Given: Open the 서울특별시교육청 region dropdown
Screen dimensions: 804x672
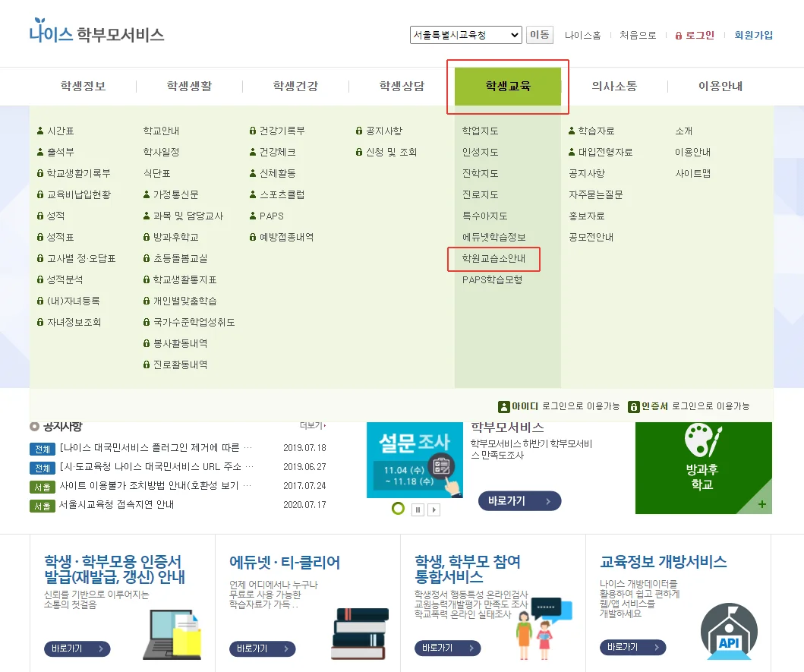Looking at the screenshot, I should 465,35.
